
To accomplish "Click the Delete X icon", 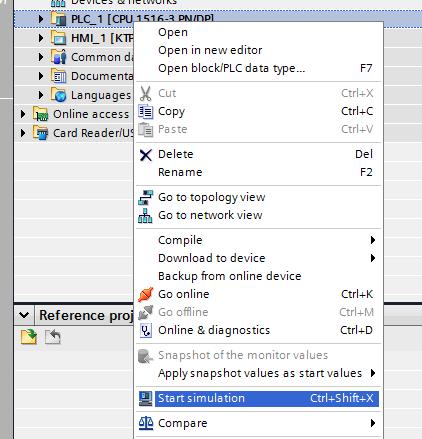I will [x=146, y=155].
